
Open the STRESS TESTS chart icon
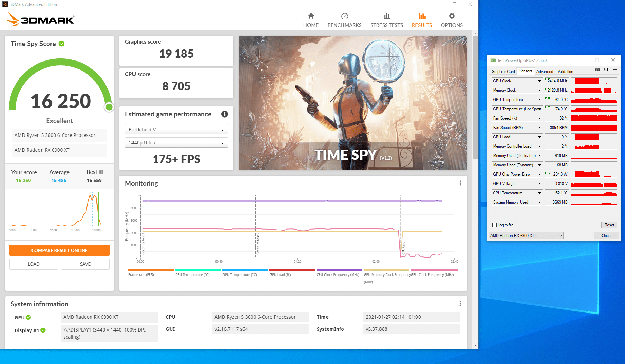pos(387,16)
